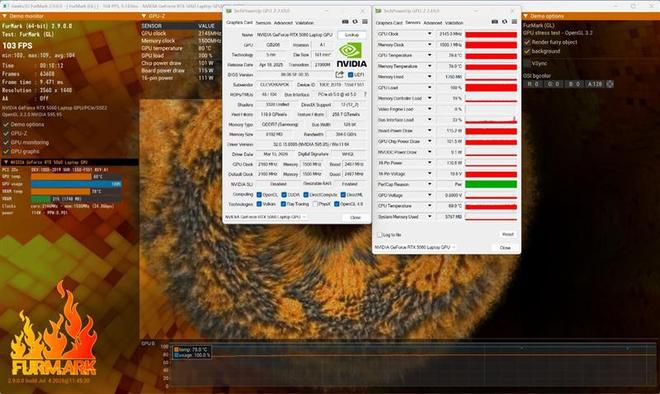Open the CPU Temperature sensor dropdown arrow
The image size is (660, 394).
click(x=429, y=206)
